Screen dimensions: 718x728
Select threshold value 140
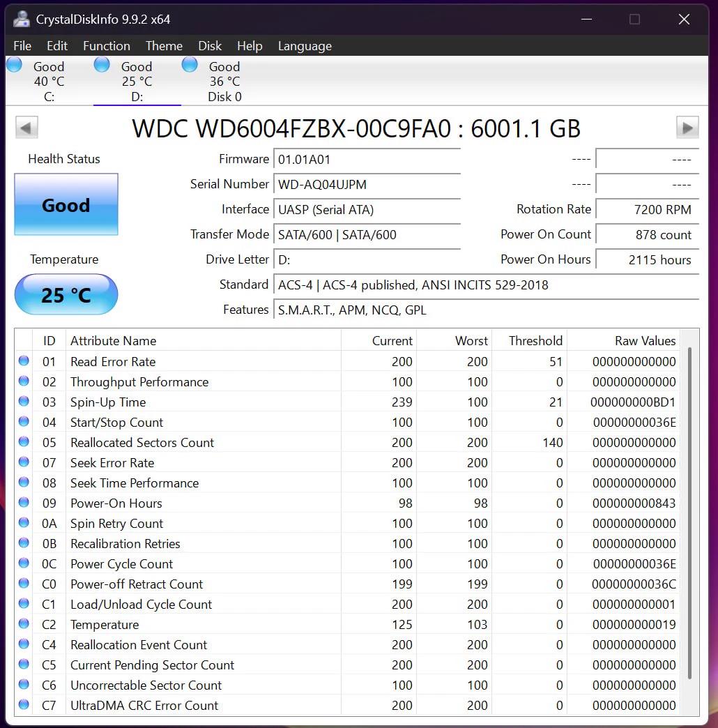click(552, 443)
